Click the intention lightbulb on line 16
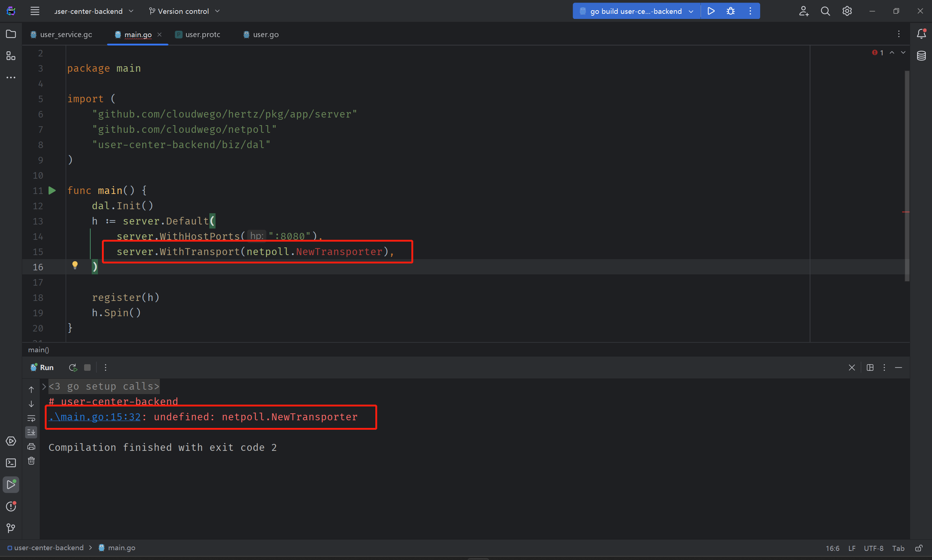Image resolution: width=932 pixels, height=560 pixels. pyautogui.click(x=75, y=265)
